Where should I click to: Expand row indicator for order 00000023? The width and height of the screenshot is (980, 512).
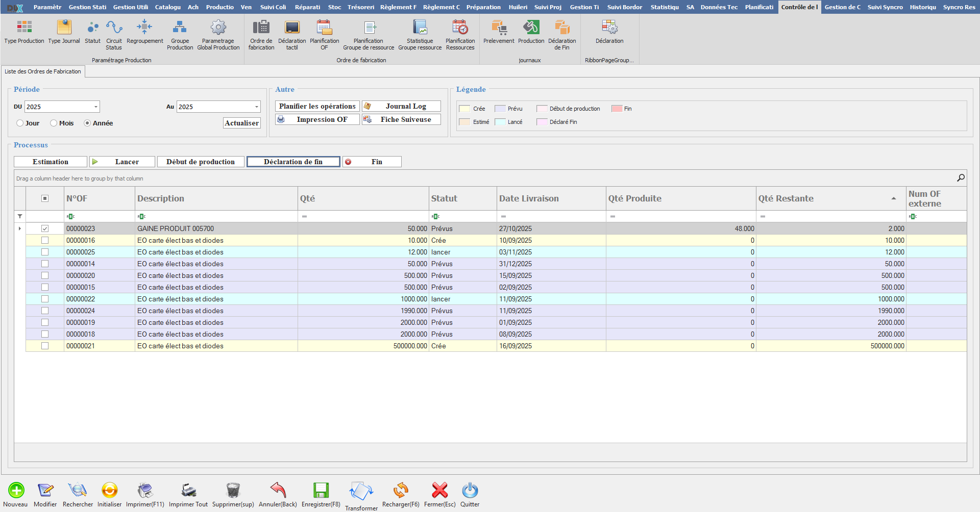(20, 228)
